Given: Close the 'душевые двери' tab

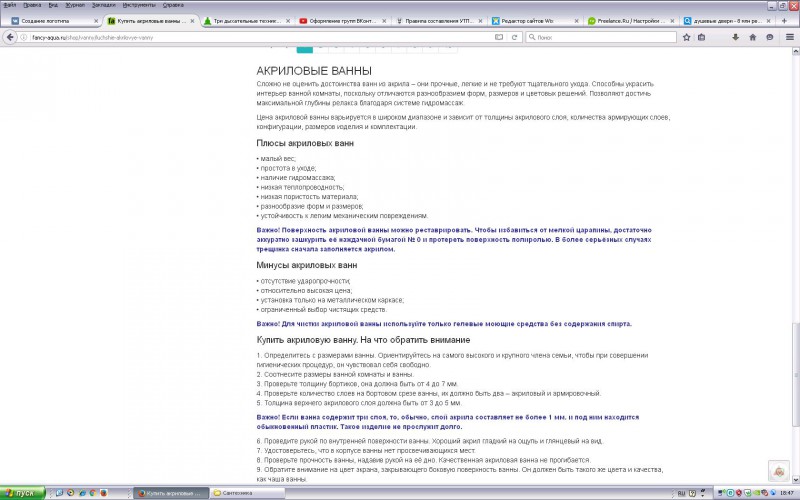Looking at the screenshot, I should 768,21.
